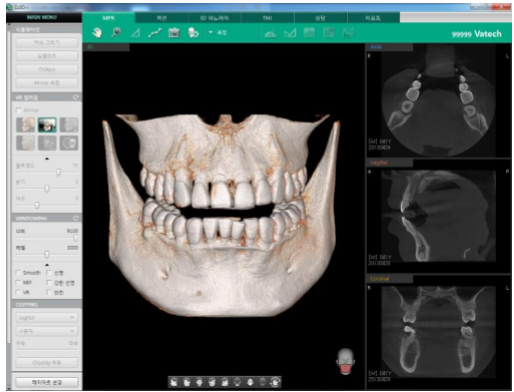
Task: Enable the Smooth checkbox
Action: (x=18, y=273)
